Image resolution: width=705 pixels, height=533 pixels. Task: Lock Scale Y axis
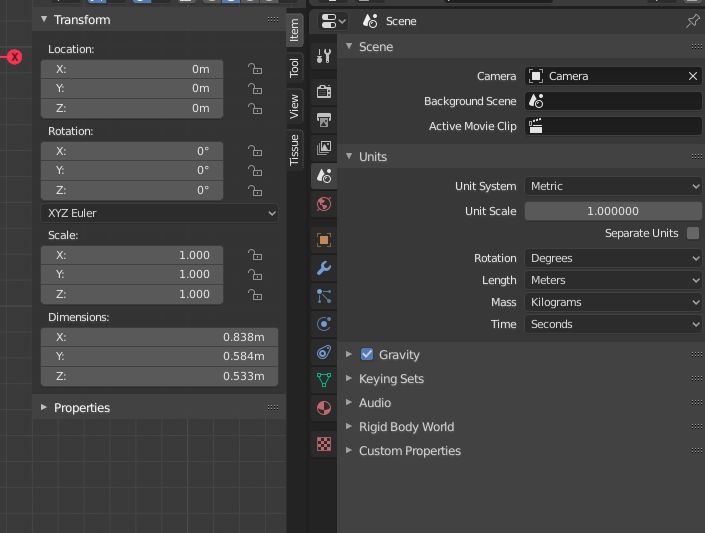[255, 274]
